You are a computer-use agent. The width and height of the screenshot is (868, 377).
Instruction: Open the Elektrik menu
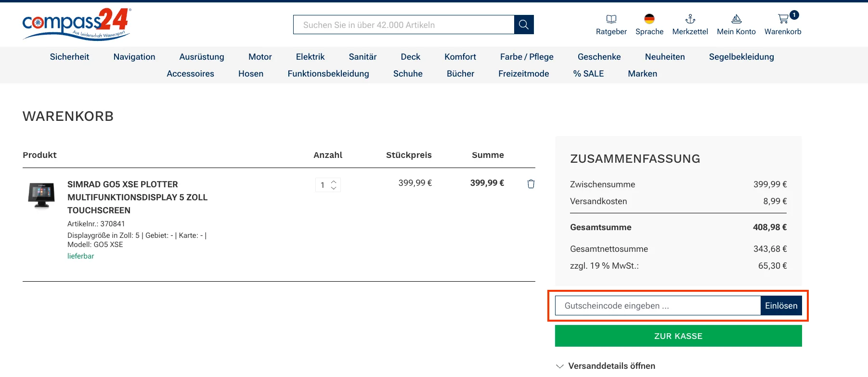(311, 57)
